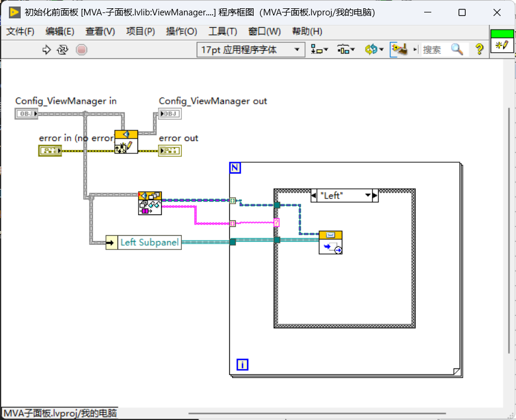The image size is (516, 420).
Task: Click the error out label
Action: 178,138
